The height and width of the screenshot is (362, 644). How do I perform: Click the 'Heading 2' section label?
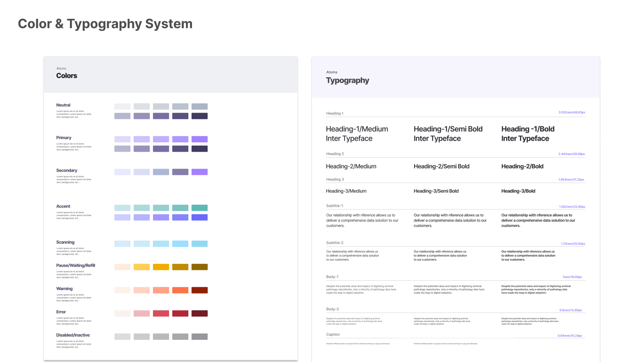coord(335,154)
